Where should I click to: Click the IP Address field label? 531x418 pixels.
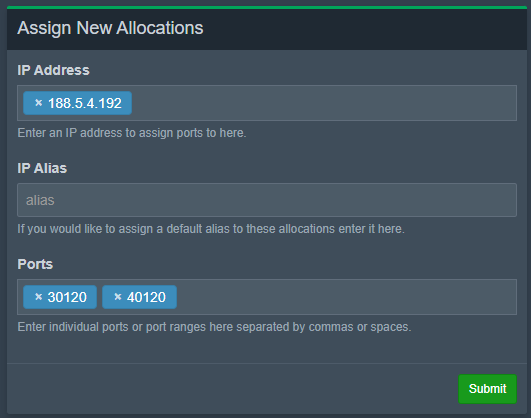tap(54, 70)
